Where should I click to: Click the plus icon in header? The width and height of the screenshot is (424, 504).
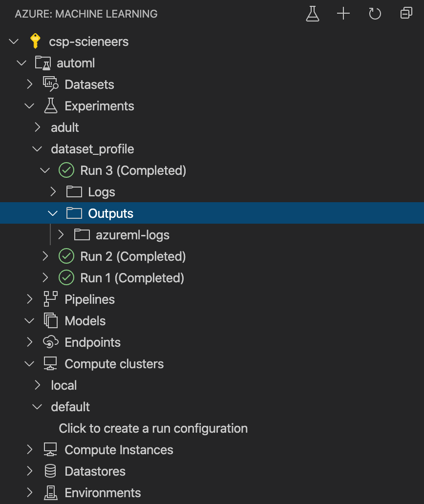click(x=343, y=14)
